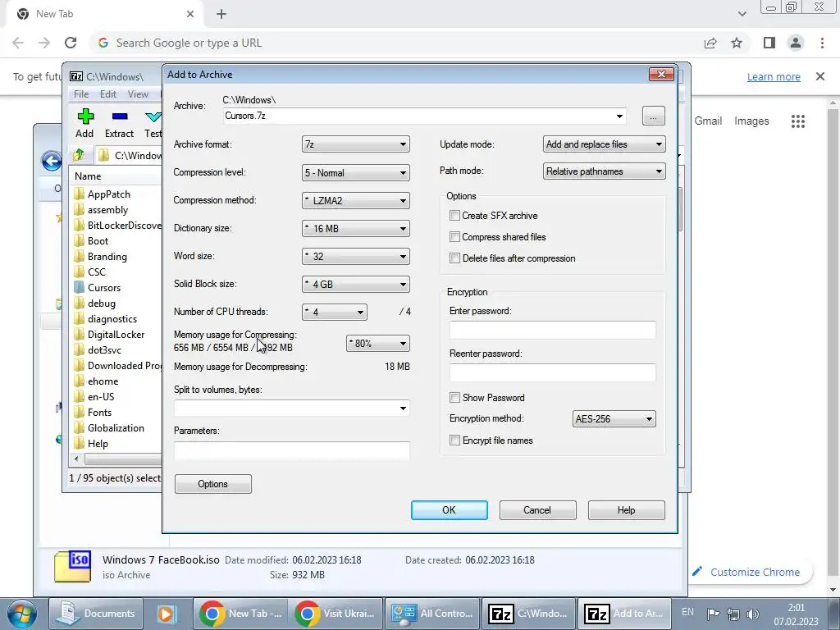The height and width of the screenshot is (630, 840).
Task: Open Solid Block size dropdown
Action: pyautogui.click(x=356, y=284)
